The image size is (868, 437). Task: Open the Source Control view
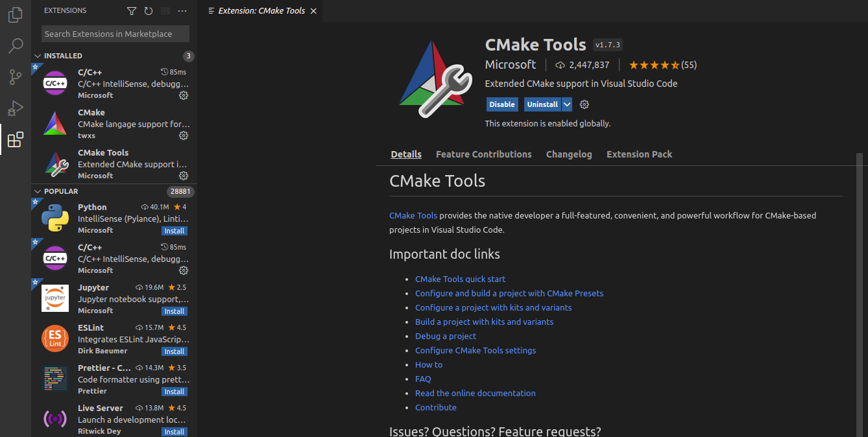tap(16, 77)
